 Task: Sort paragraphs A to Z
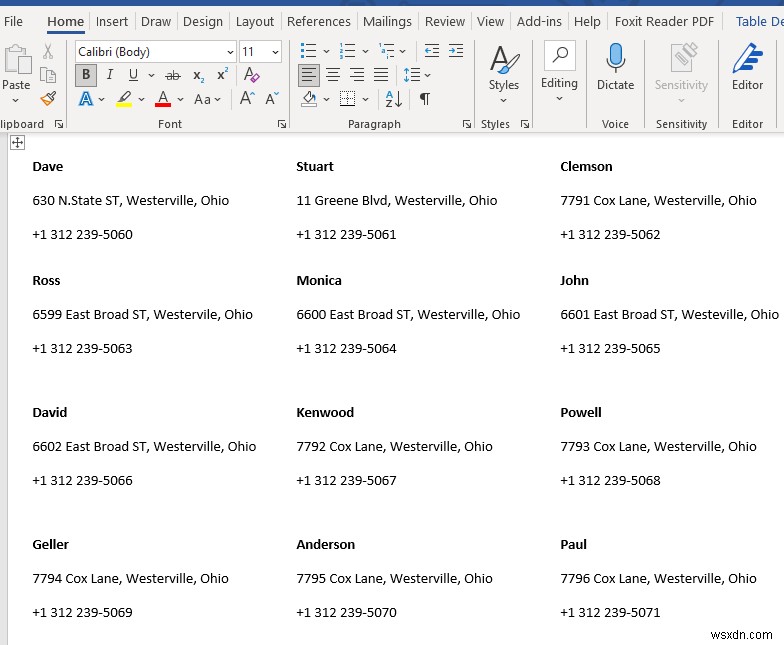[x=394, y=99]
